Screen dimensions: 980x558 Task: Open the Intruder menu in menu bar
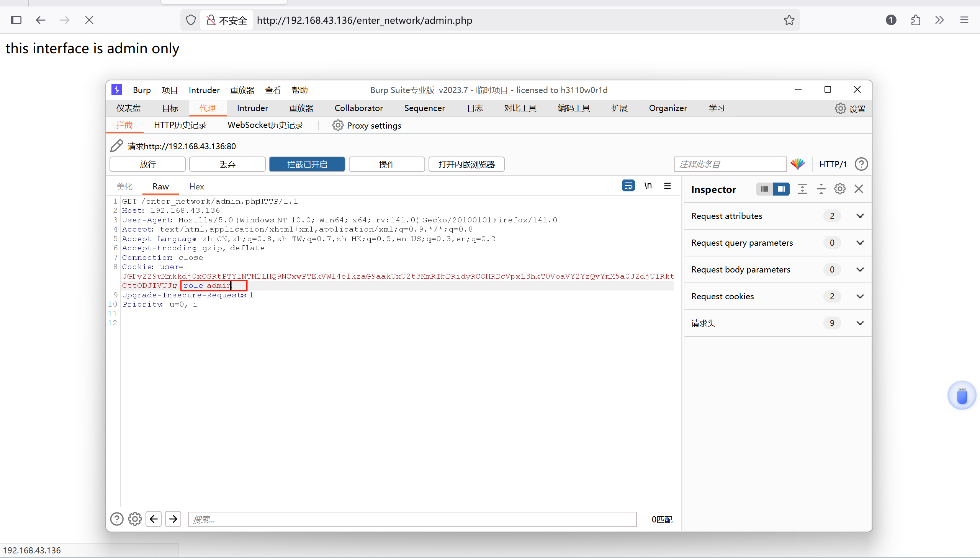(204, 90)
